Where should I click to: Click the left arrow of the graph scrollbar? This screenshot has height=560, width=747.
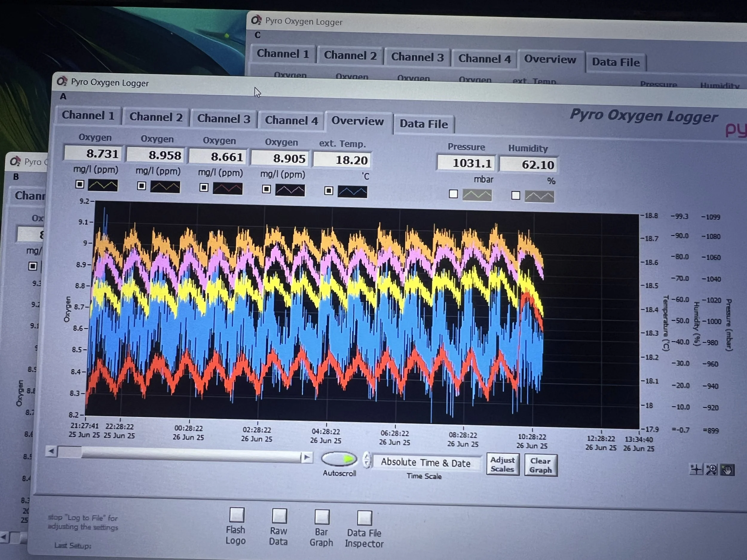51,451
